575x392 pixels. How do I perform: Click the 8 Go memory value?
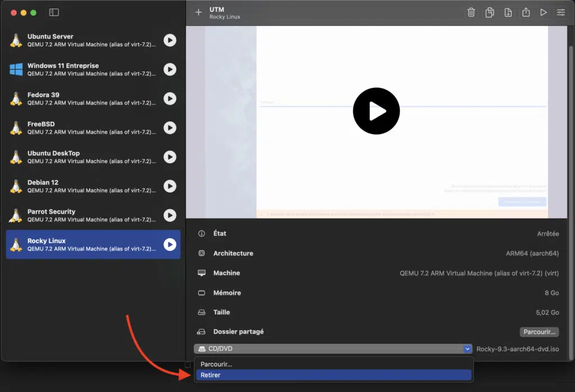(551, 293)
